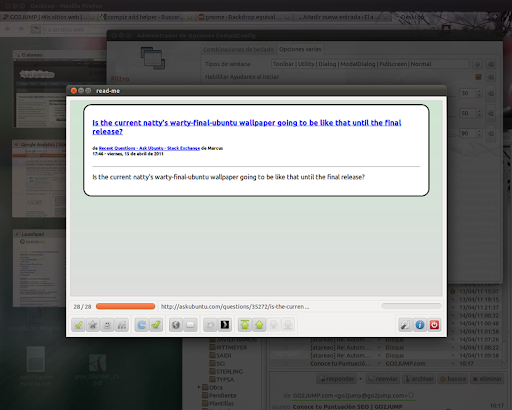This screenshot has height=410, width=512.
Task: Select the 'Pendiente' mail folder
Action: tap(219, 395)
